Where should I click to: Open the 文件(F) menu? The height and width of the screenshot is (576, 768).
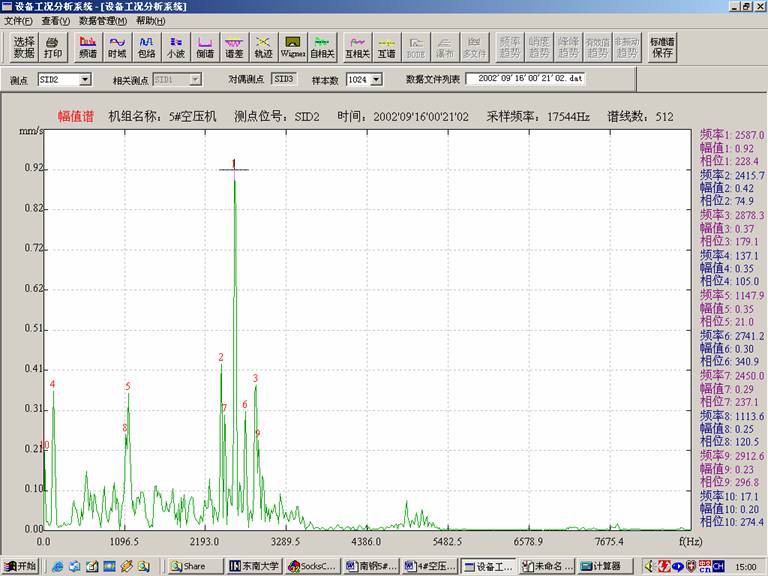tap(18, 21)
